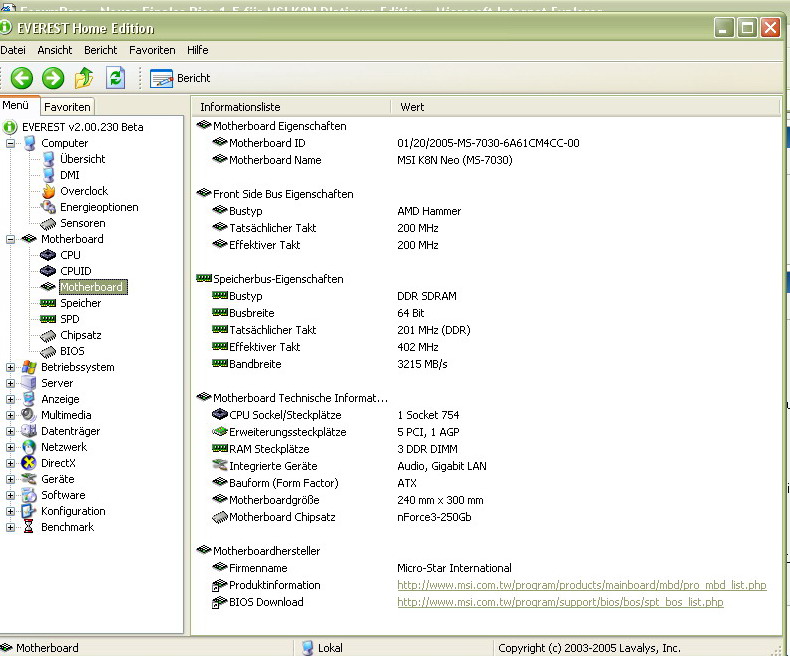The height and width of the screenshot is (656, 790).
Task: Select the Bandbreite row
Action: tap(487, 364)
